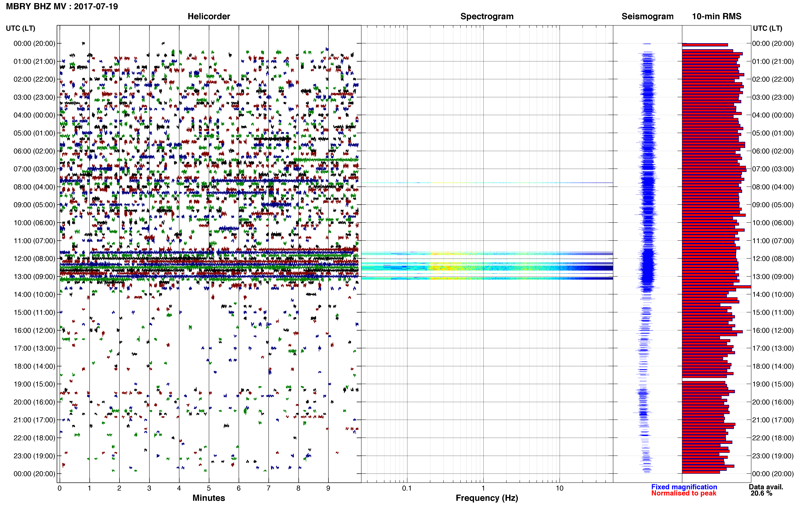Screen dimensions: 812x508
Task: Click the right '08:00 (04:00)' time label
Action: click(773, 187)
